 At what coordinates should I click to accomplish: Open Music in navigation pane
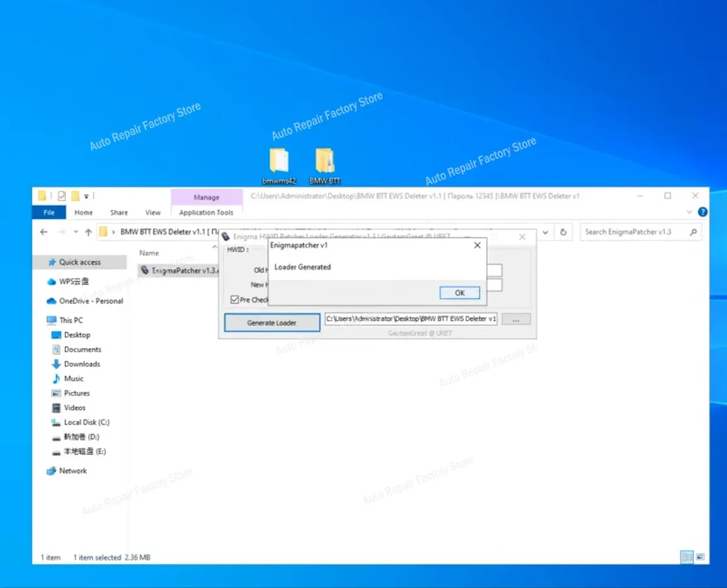click(x=74, y=379)
